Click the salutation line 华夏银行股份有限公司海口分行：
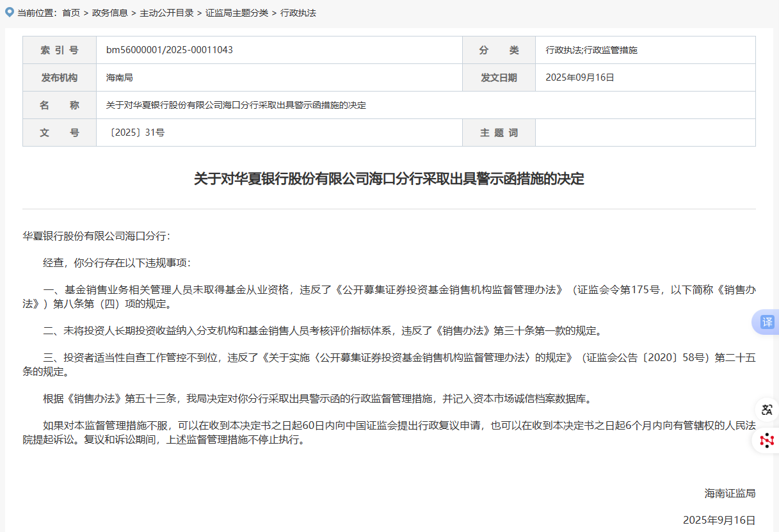 [x=97, y=236]
